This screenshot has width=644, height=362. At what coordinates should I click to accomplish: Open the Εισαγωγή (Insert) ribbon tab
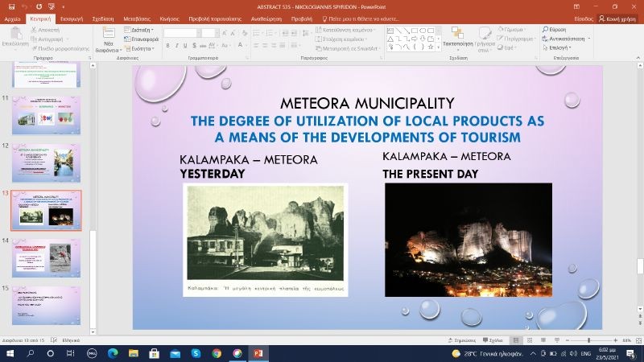(72, 18)
